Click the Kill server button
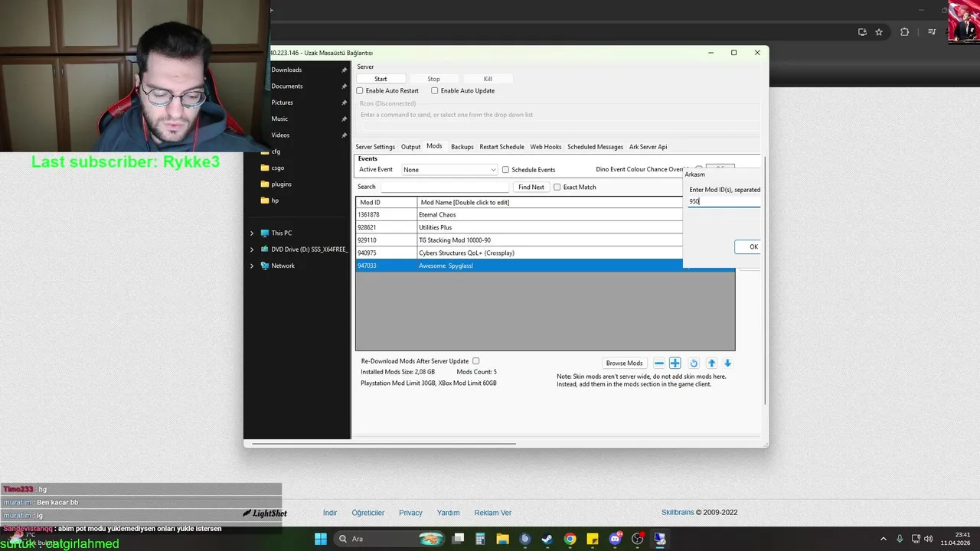The height and width of the screenshot is (551, 980). pyautogui.click(x=488, y=79)
